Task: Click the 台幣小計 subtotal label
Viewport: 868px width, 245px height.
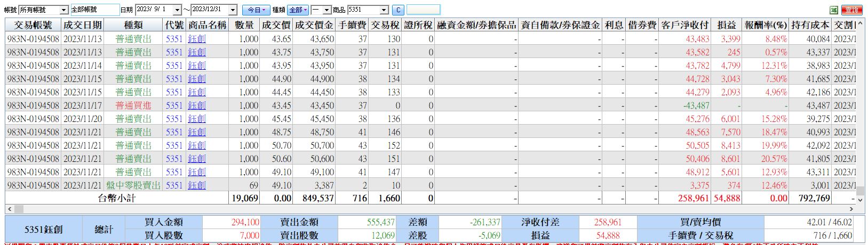Action: click(x=116, y=198)
